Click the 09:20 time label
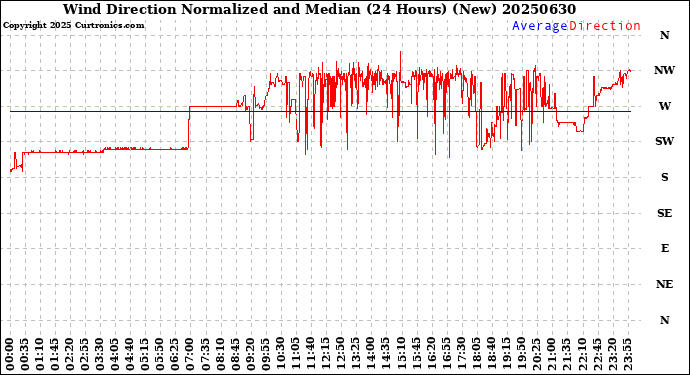 tap(250, 354)
